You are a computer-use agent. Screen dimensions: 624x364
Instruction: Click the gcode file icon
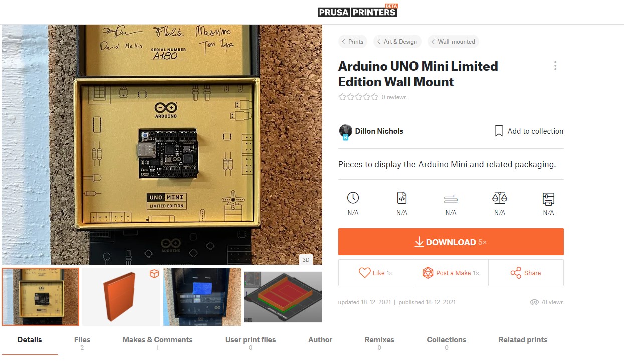[402, 198]
